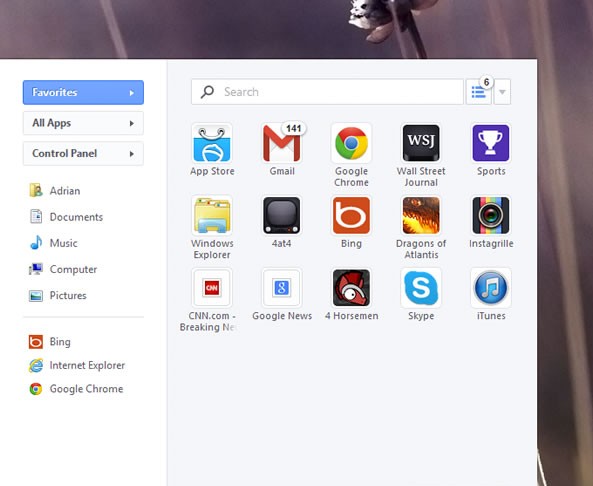Open Computer in the sidebar
593x486 pixels.
[63, 269]
